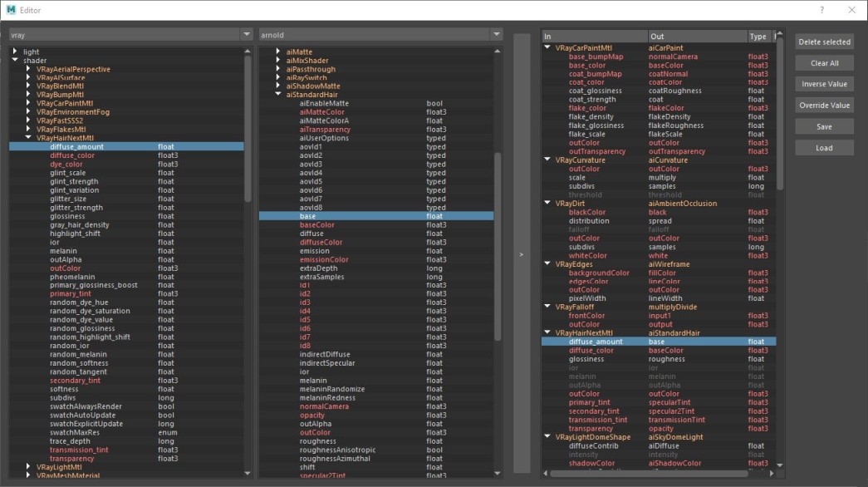Select flake_density mapping row
This screenshot has width=868, height=487.
tap(659, 116)
